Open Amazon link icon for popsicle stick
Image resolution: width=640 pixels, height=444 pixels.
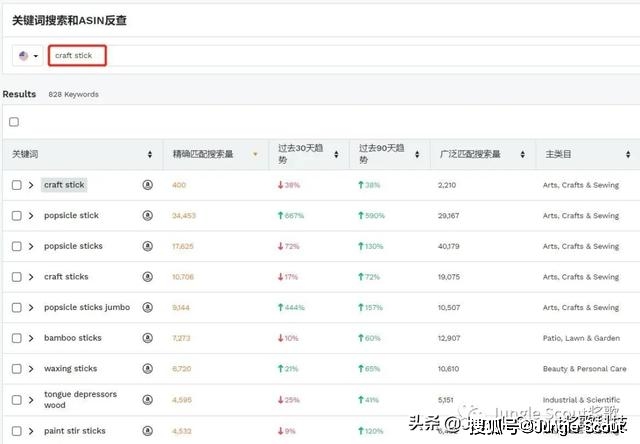(x=147, y=215)
